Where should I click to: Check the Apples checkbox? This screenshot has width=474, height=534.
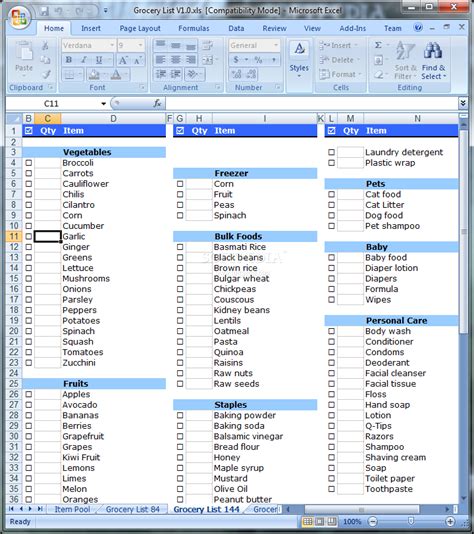pos(29,394)
